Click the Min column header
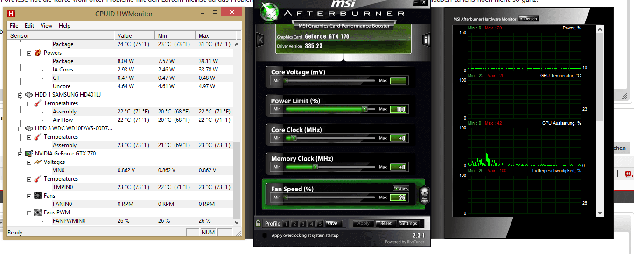 (176, 35)
